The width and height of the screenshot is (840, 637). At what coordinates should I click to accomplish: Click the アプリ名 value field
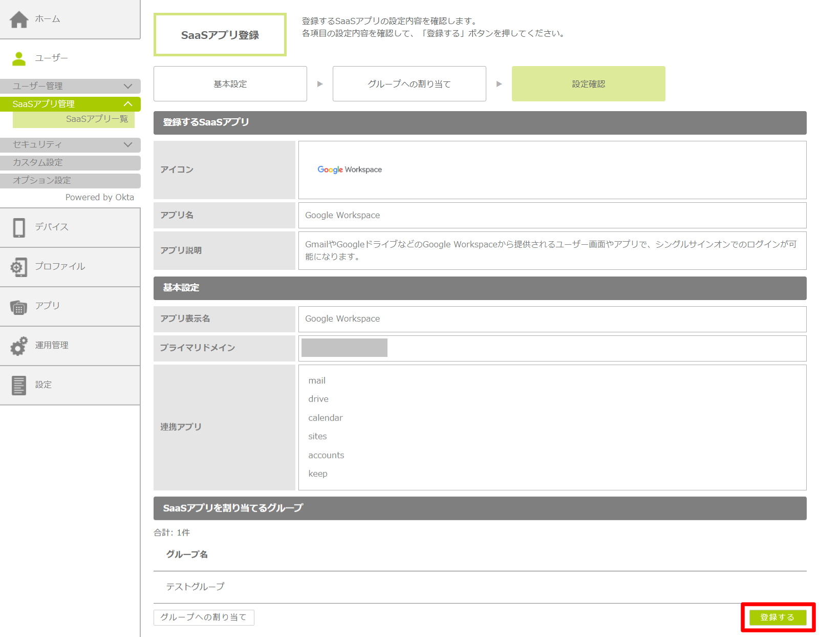click(x=552, y=216)
